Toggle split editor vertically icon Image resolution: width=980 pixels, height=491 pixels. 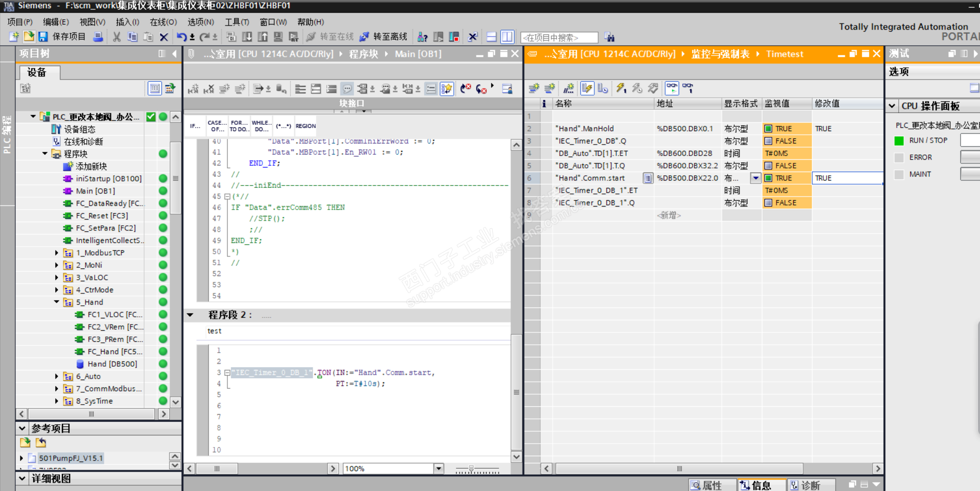coord(507,37)
